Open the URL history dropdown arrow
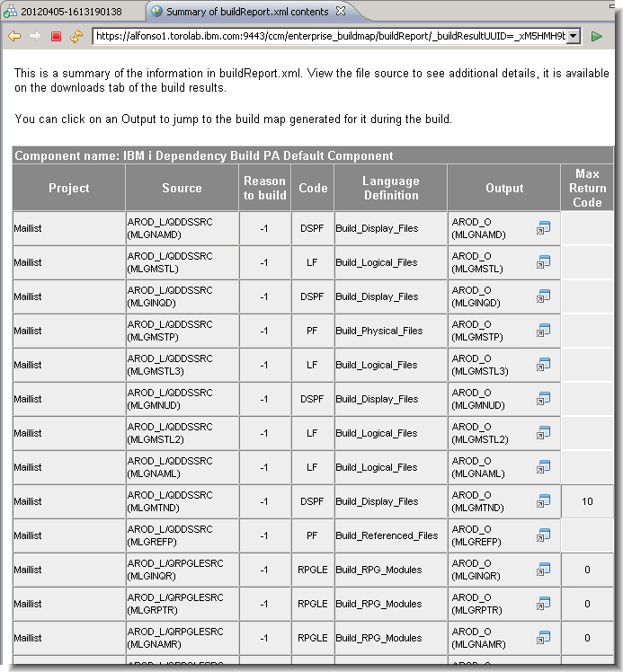Viewport: 623px width, 672px height. (573, 36)
